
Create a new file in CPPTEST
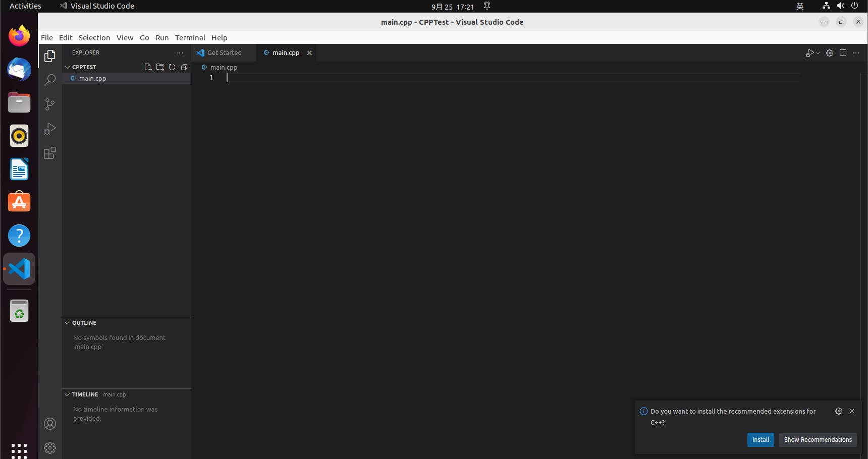click(x=148, y=67)
